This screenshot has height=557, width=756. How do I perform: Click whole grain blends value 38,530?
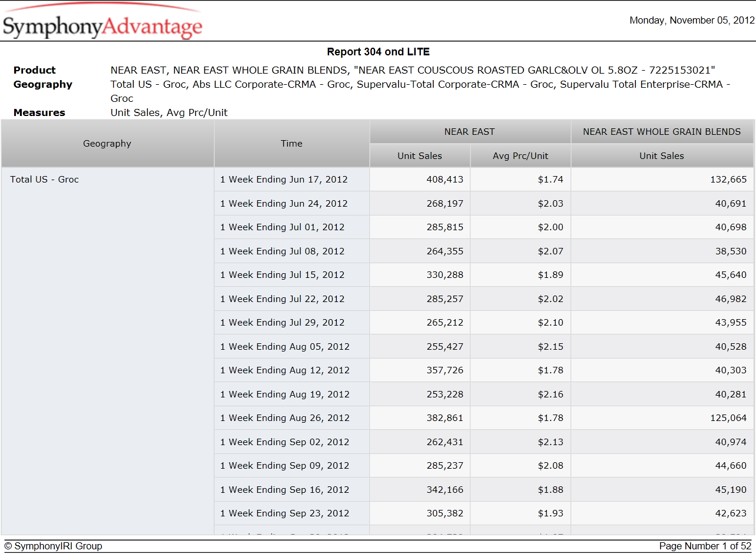(731, 251)
